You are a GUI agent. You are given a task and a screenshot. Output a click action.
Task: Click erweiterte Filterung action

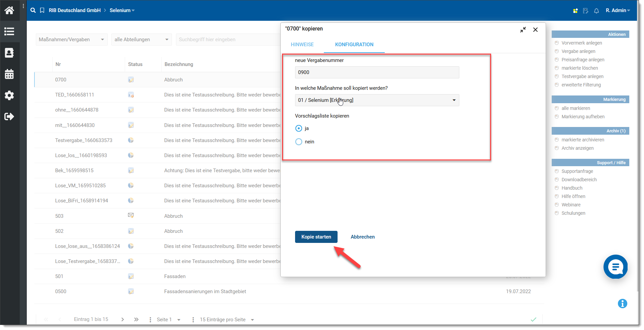pos(581,85)
